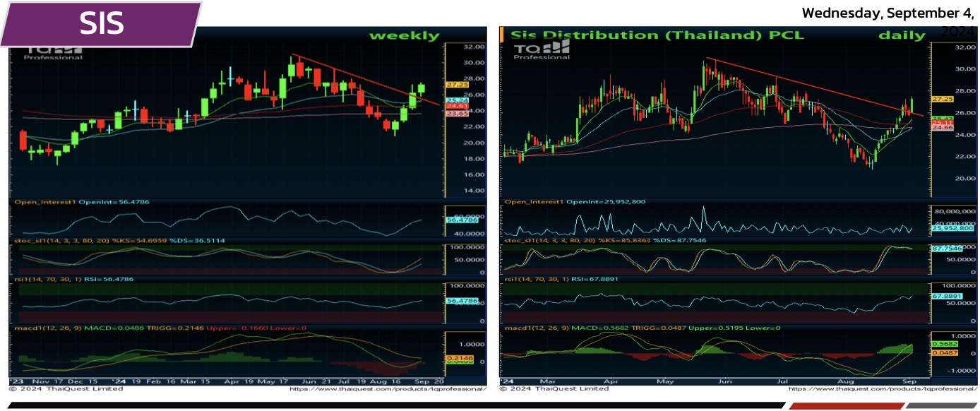Select the purple SIS ticker banner
The image size is (980, 411).
pos(101,24)
